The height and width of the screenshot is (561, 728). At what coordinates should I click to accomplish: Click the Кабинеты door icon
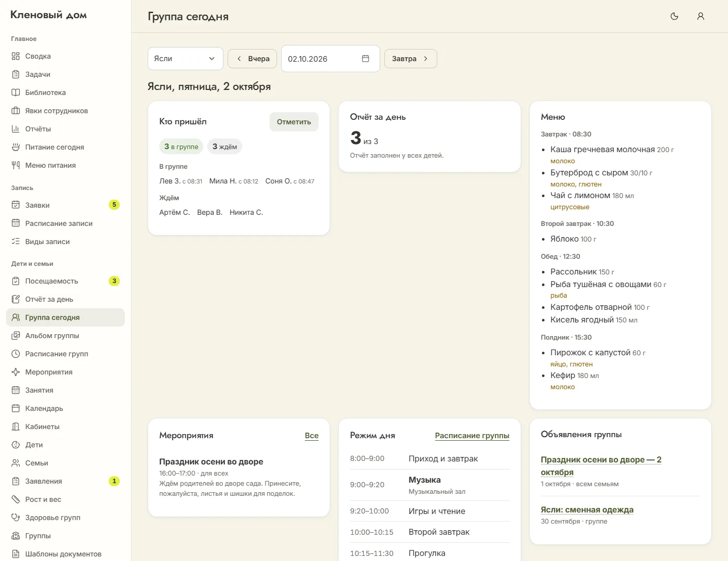(16, 427)
